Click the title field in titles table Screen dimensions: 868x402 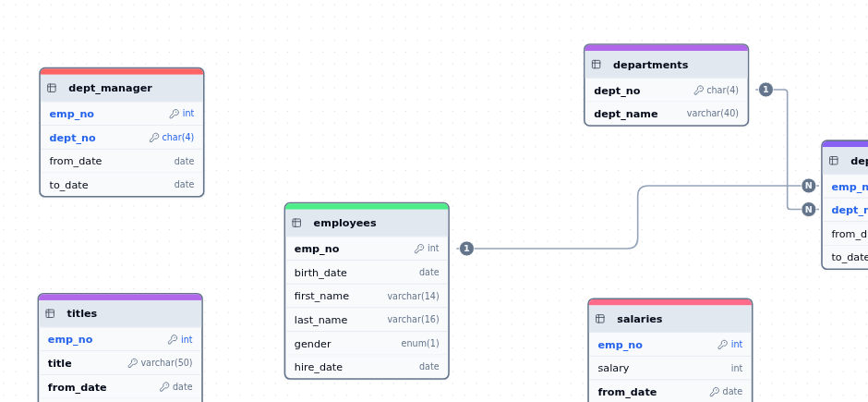(120, 363)
